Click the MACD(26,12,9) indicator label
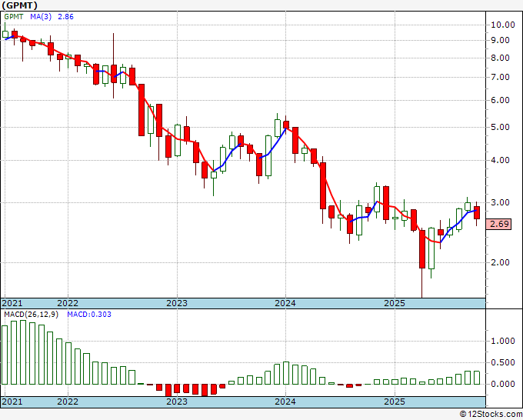Screen dimensions: 523x420 pyautogui.click(x=31, y=315)
